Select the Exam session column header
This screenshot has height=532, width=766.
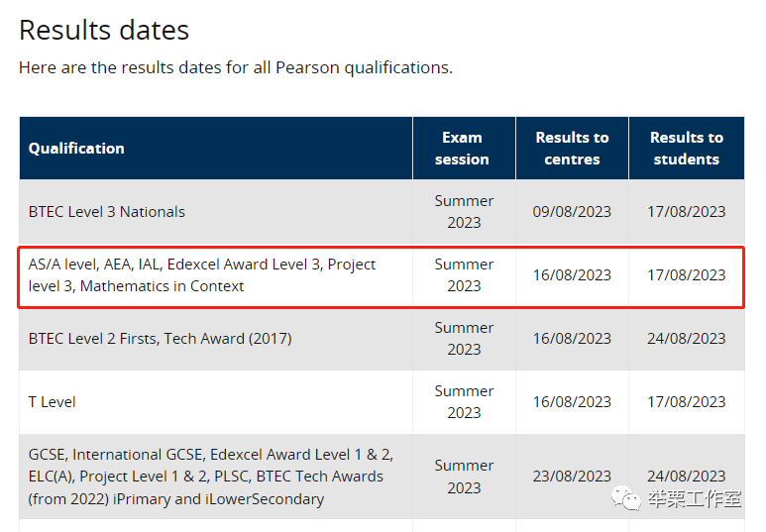point(462,148)
